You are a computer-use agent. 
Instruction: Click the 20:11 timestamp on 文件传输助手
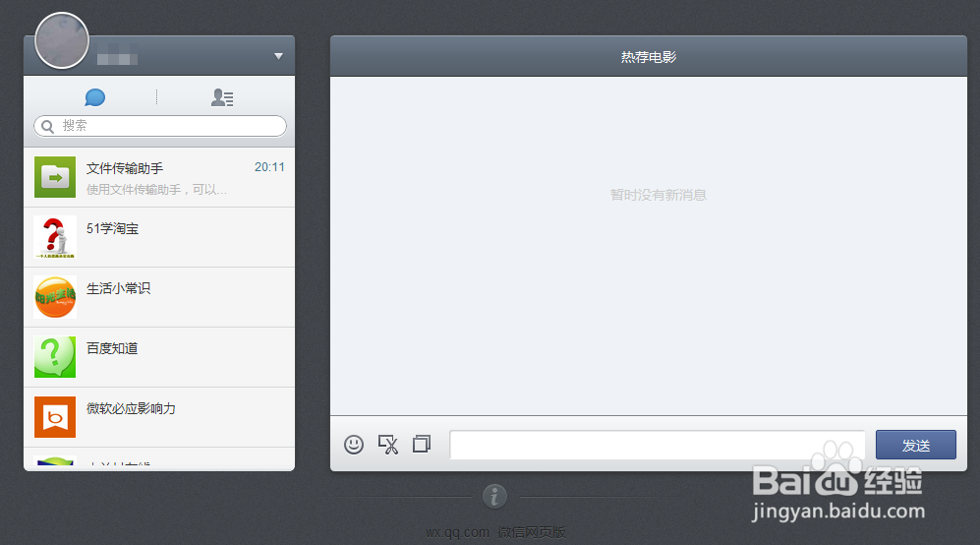[269, 167]
